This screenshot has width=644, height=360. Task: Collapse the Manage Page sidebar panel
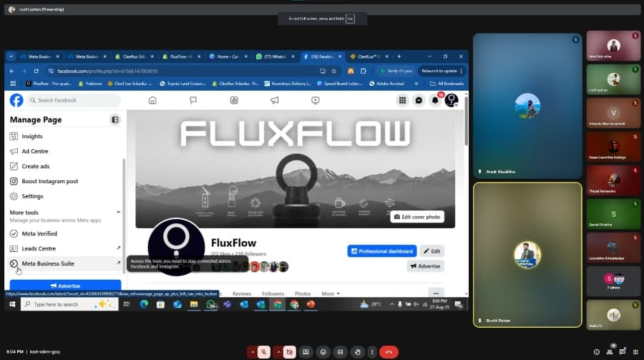[x=114, y=120]
